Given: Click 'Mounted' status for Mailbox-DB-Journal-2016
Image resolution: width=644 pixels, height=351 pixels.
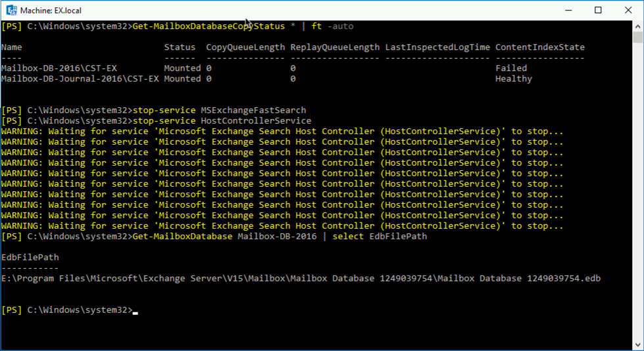Looking at the screenshot, I should pyautogui.click(x=182, y=79).
